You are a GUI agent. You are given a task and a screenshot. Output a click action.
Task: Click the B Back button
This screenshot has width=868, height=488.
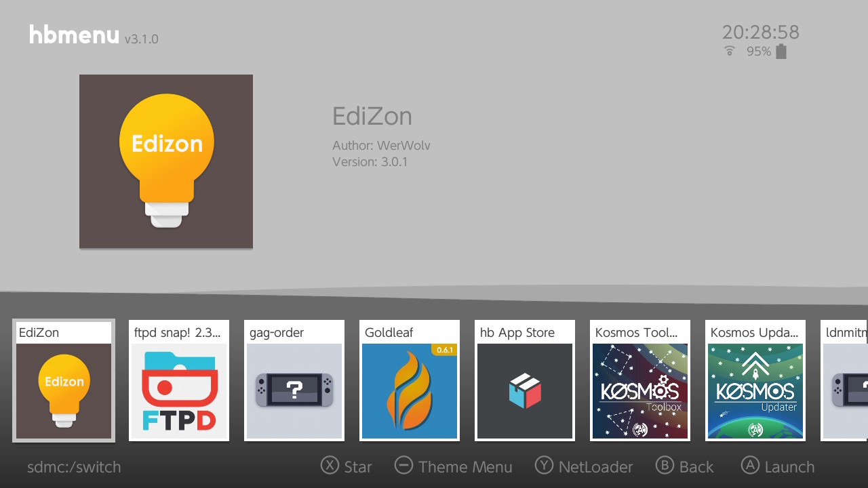(685, 466)
